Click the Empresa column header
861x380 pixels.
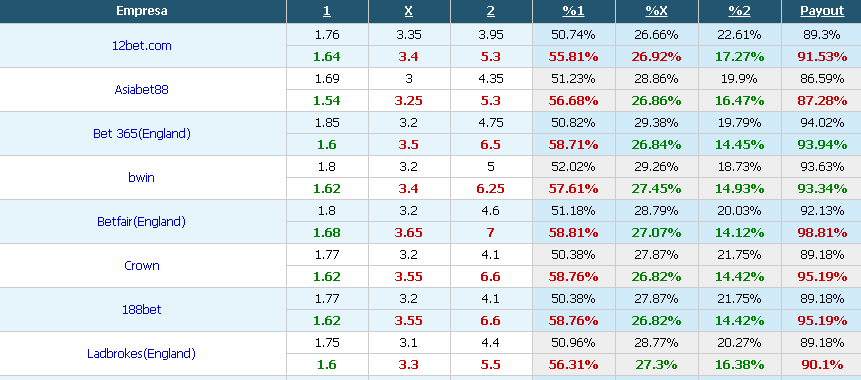tap(142, 11)
